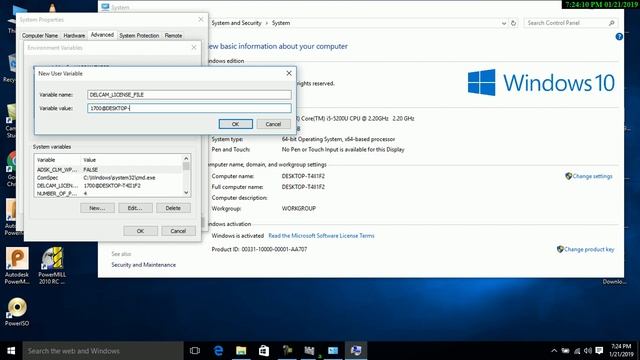The height and width of the screenshot is (360, 640).
Task: Switch to Hardware tab
Action: coord(74,36)
